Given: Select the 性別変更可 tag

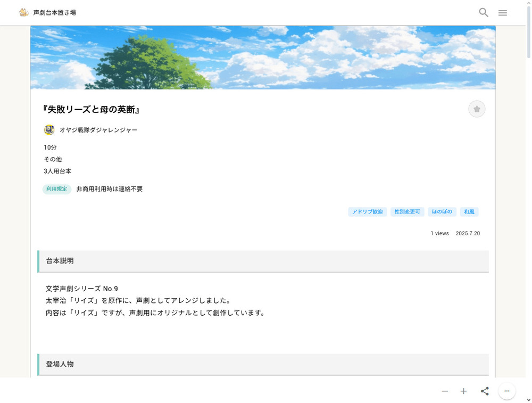Looking at the screenshot, I should 407,212.
